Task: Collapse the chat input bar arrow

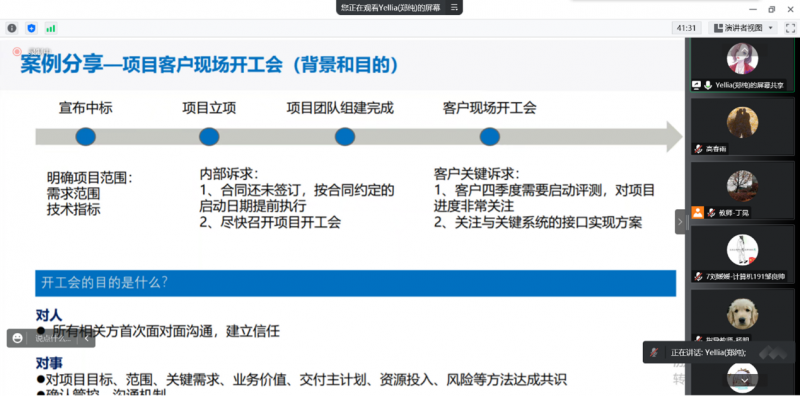Action: pos(86,338)
